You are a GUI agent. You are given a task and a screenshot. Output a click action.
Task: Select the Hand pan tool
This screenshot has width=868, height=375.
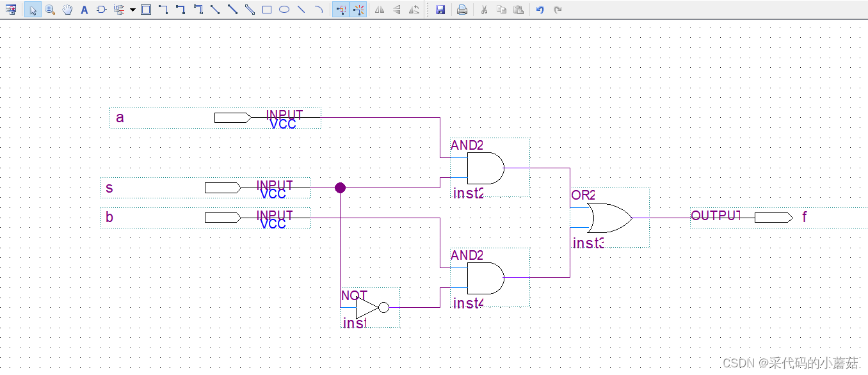tap(67, 10)
